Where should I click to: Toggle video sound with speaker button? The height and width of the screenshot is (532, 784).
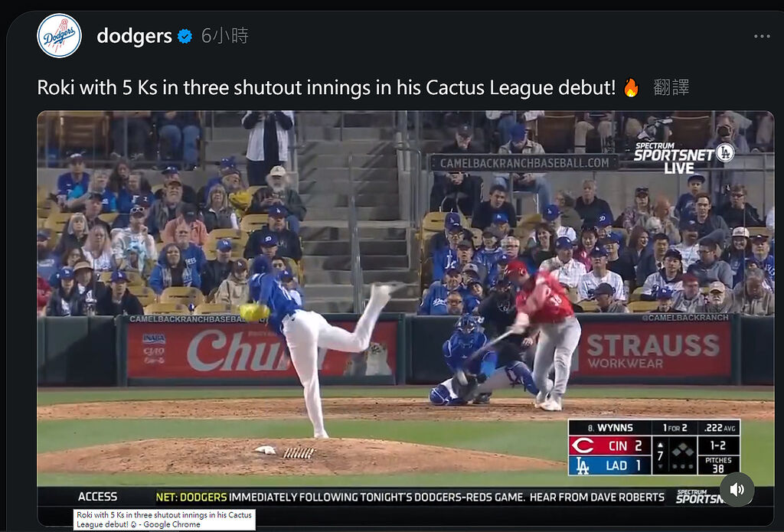pos(737,489)
